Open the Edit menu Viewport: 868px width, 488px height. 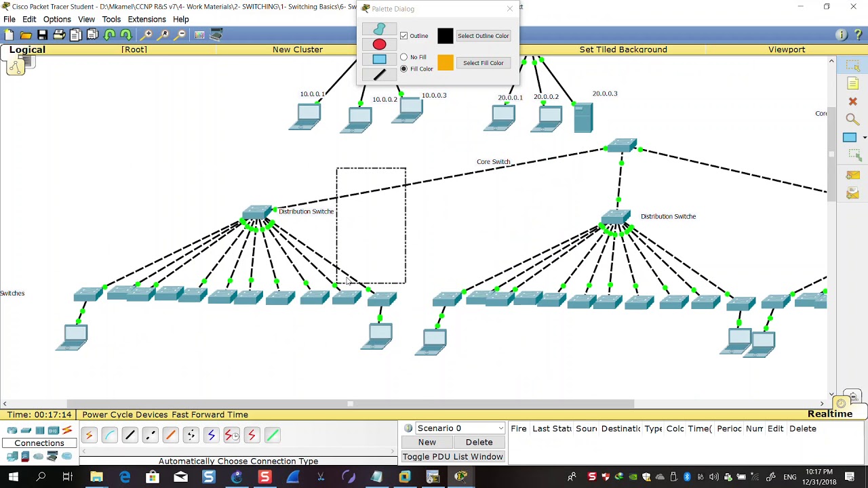pyautogui.click(x=29, y=19)
